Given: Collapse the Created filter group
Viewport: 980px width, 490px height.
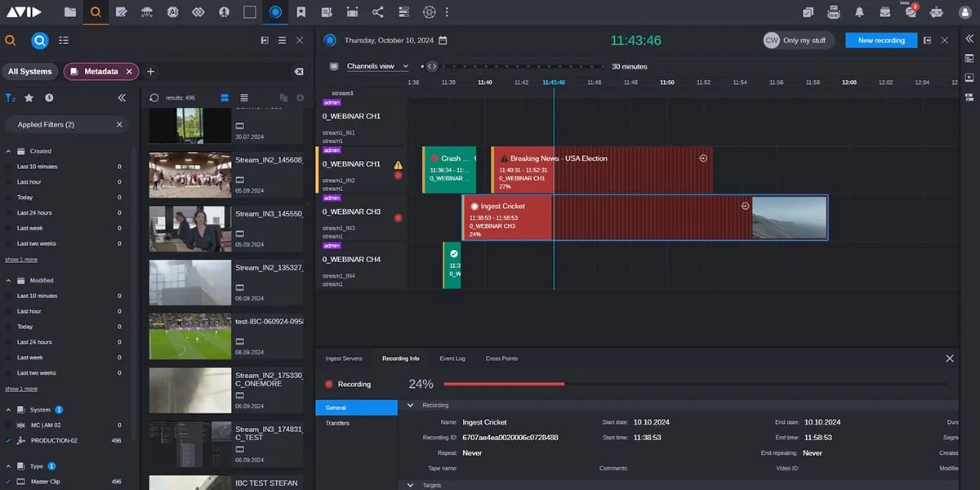Looking at the screenshot, I should (x=9, y=151).
